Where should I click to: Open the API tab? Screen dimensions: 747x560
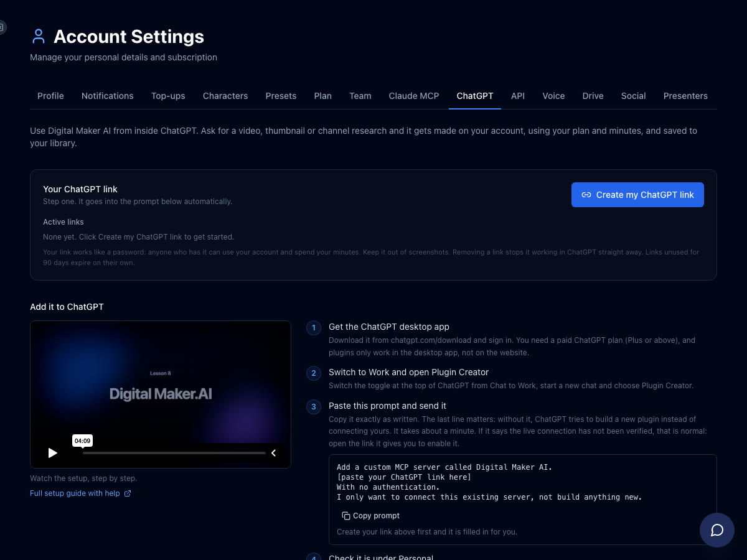point(518,96)
